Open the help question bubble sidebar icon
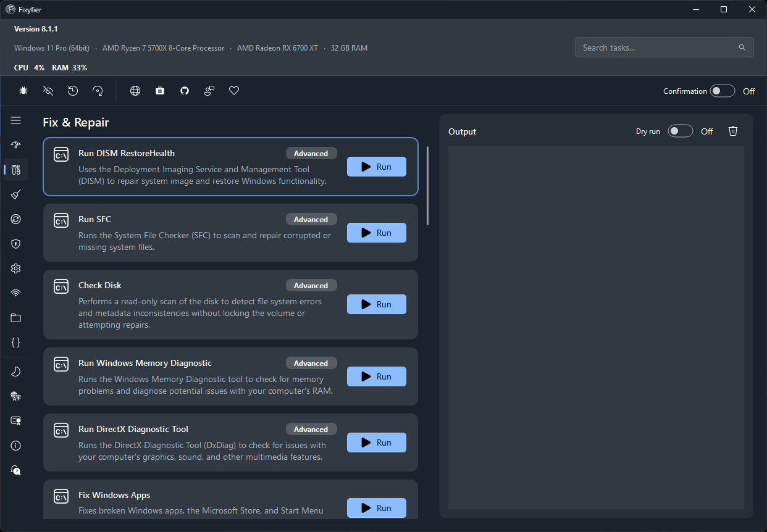 point(16,470)
